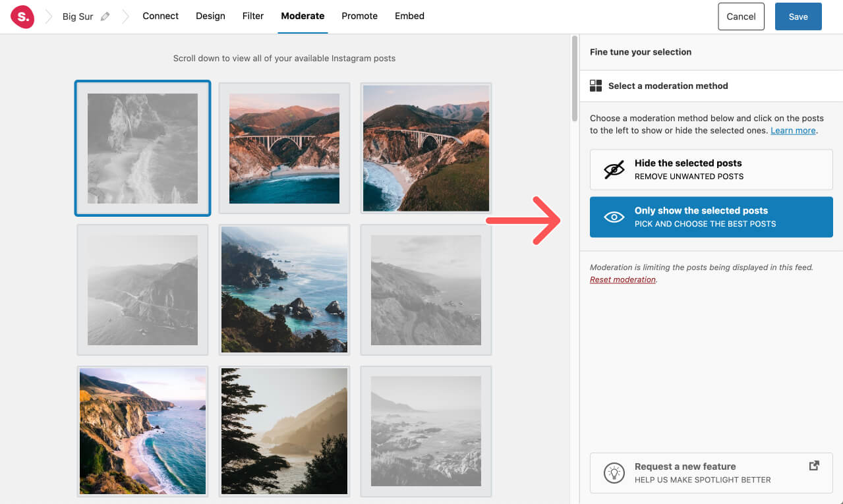843x504 pixels.
Task: Select the bridge with green hillside post
Action: coord(426,148)
